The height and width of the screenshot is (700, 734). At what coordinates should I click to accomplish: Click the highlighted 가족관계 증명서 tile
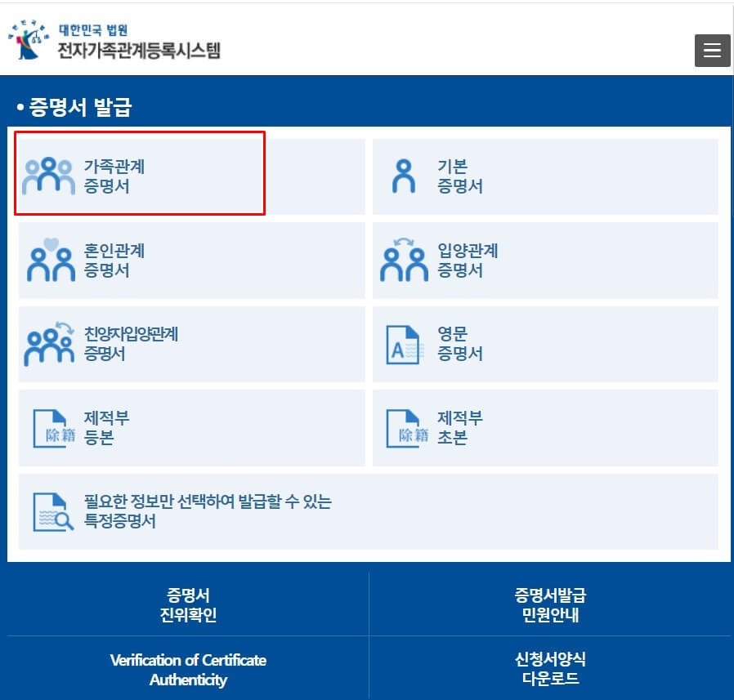tap(141, 173)
